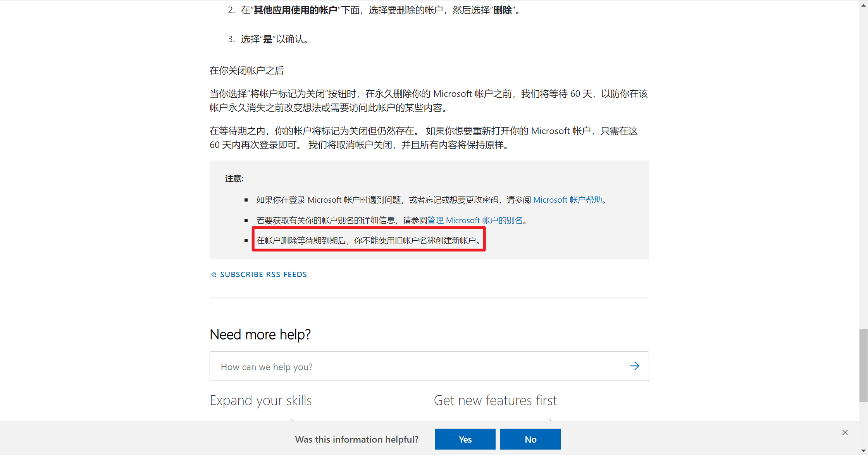Open SUBSCRIBE RSS FEEDS link
The image size is (868, 455).
pyautogui.click(x=263, y=274)
